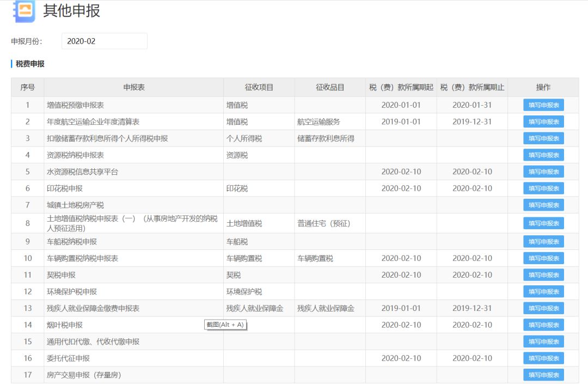588x391 pixels.
Task: Click 填写申报表 for 土地增值税纳税申报表 (一)
Action: [x=543, y=223]
